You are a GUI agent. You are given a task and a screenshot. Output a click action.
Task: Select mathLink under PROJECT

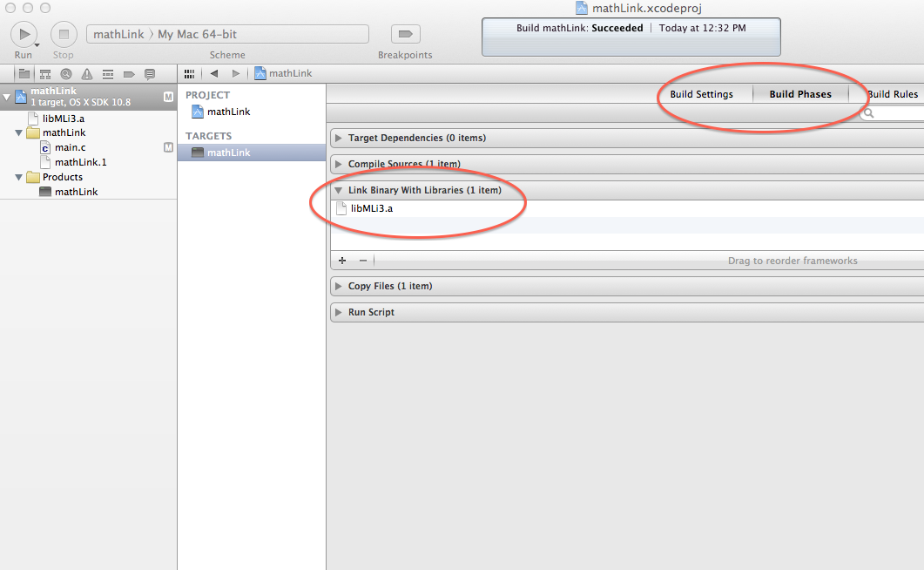click(229, 112)
